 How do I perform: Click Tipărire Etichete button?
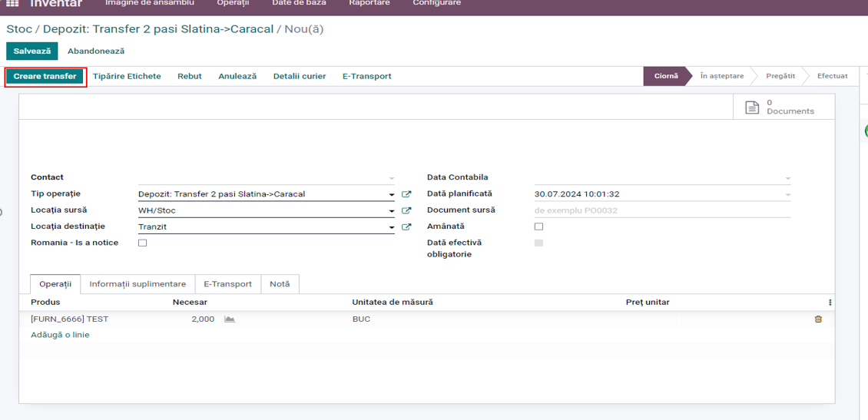pyautogui.click(x=127, y=76)
